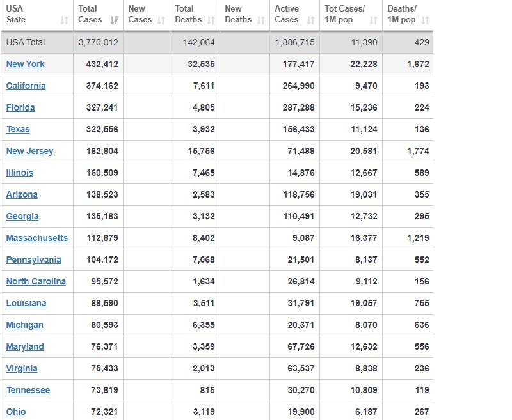Click the USA Total row label
The height and width of the screenshot is (420, 512).
tap(26, 42)
